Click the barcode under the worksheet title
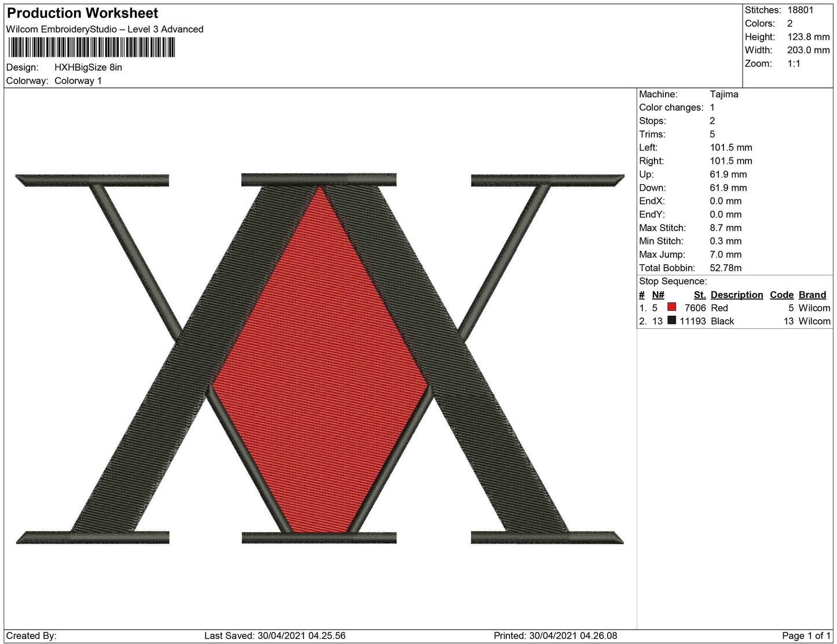837x644 pixels. [92, 47]
